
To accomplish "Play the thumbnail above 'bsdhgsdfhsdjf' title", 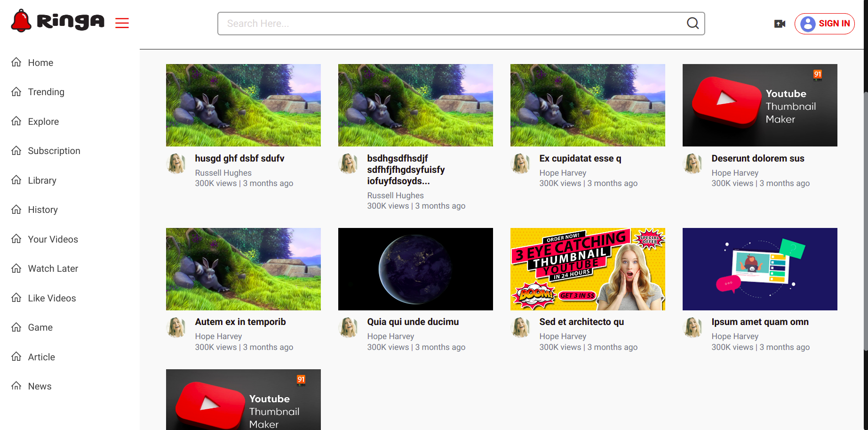I will 415,105.
